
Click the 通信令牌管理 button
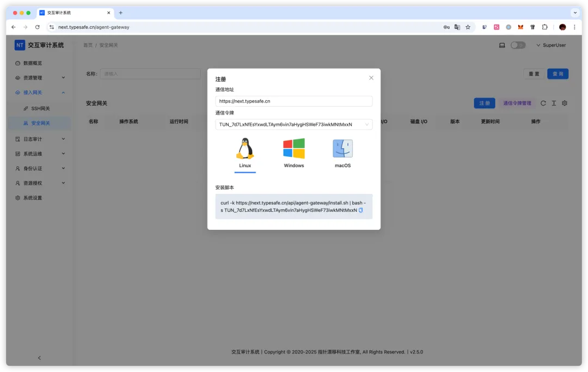pos(517,103)
